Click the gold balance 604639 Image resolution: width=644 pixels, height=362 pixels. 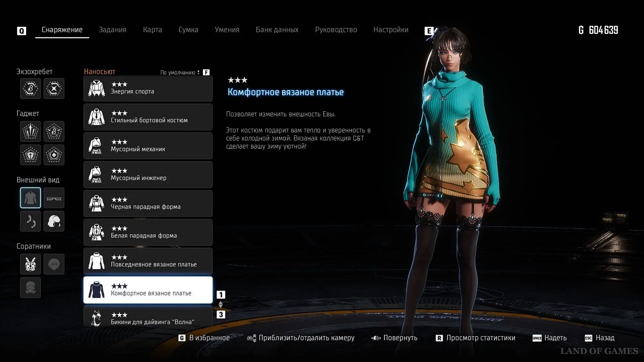pyautogui.click(x=603, y=30)
